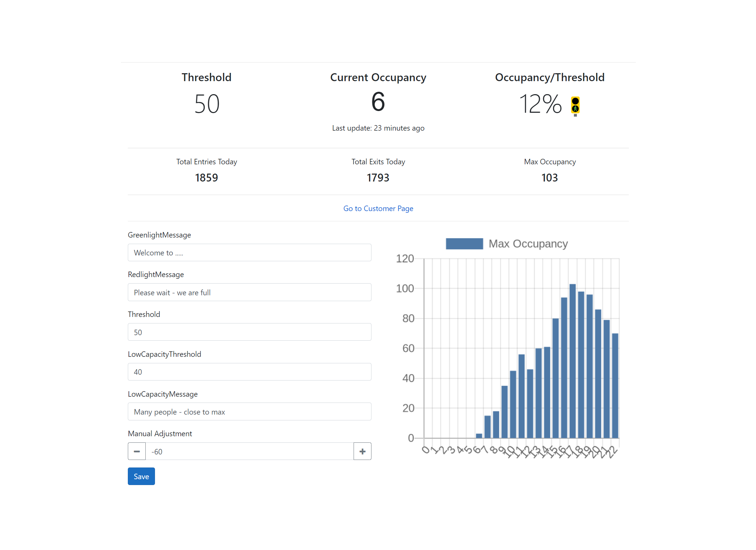Click the rightmost bar in the chart
The width and height of the screenshot is (756, 550).
tap(615, 385)
